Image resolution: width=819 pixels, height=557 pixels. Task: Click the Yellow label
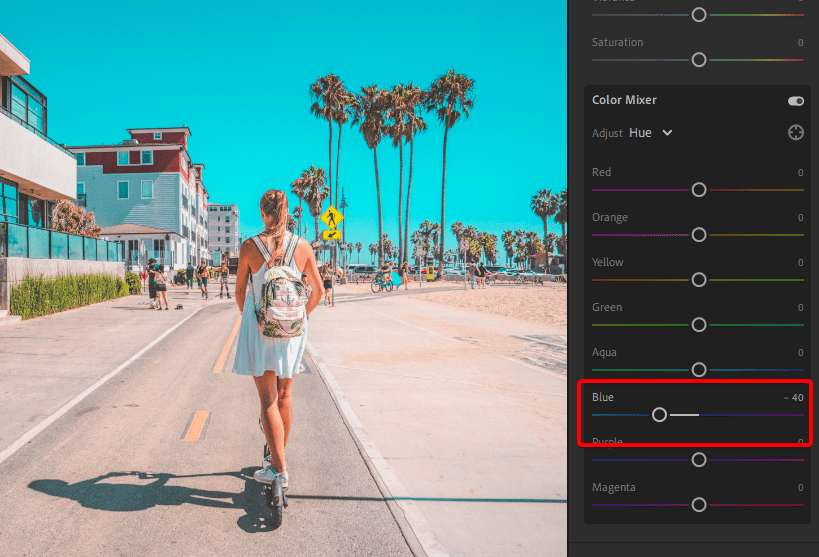coord(607,262)
